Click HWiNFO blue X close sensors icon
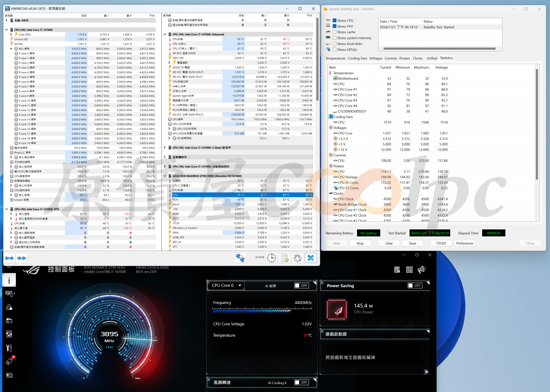Screen dimensions: 550x392 tap(311, 258)
